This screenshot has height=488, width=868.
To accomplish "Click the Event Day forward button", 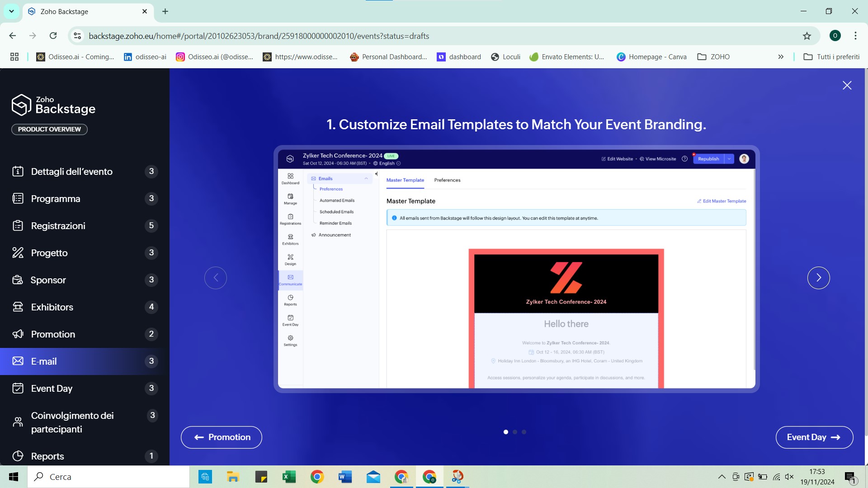I will [x=814, y=437].
